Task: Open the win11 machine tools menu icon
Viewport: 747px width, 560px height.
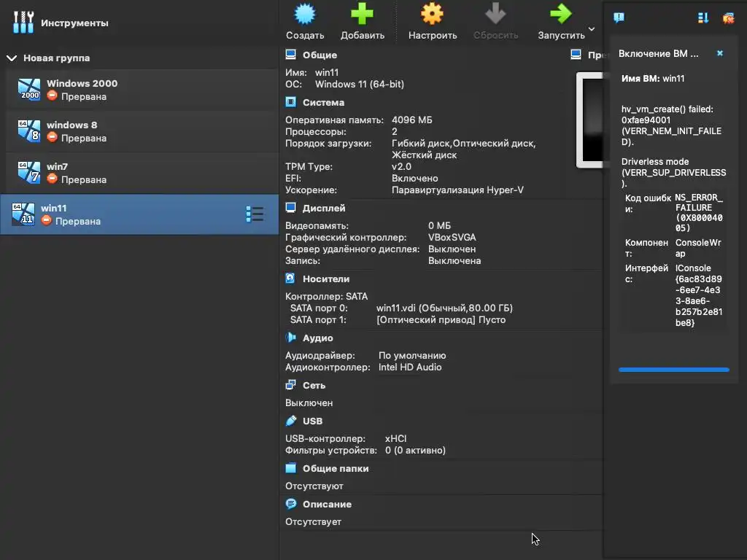Action: point(255,214)
